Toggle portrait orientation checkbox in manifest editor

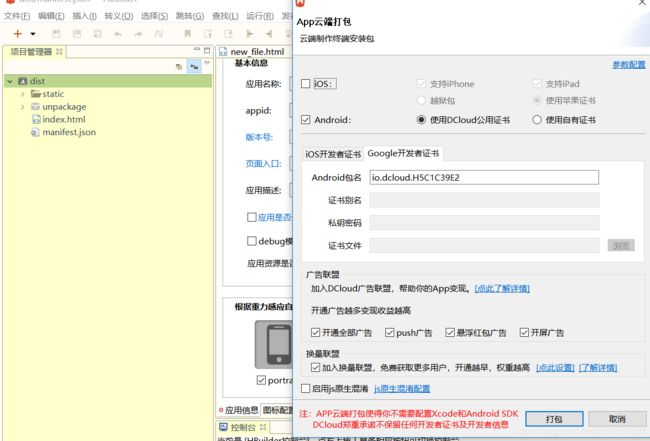click(261, 380)
